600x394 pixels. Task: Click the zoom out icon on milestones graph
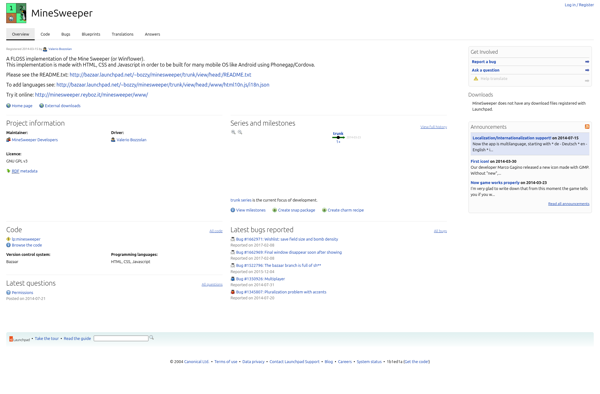240,132
